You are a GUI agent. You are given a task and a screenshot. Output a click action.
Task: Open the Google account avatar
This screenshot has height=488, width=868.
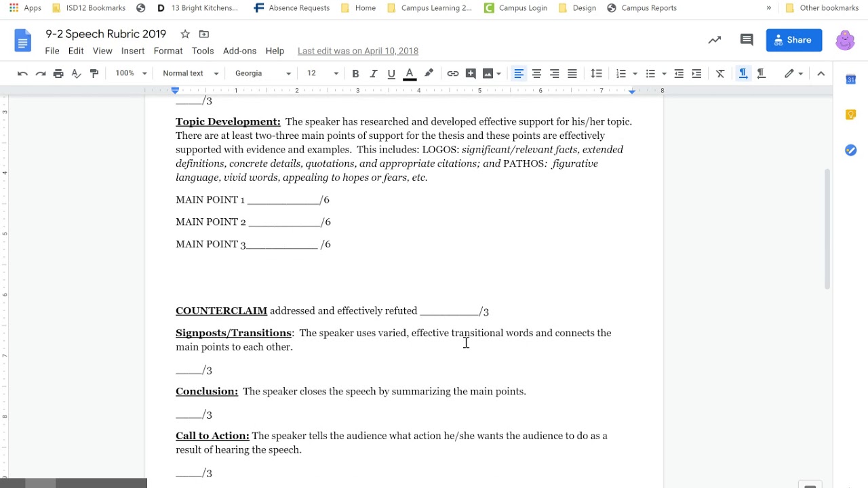[x=845, y=40]
